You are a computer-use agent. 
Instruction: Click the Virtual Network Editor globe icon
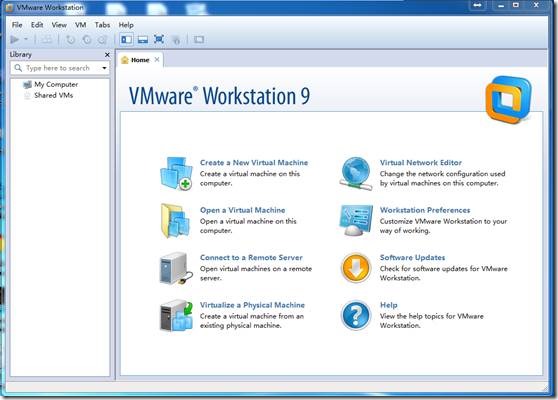click(356, 173)
